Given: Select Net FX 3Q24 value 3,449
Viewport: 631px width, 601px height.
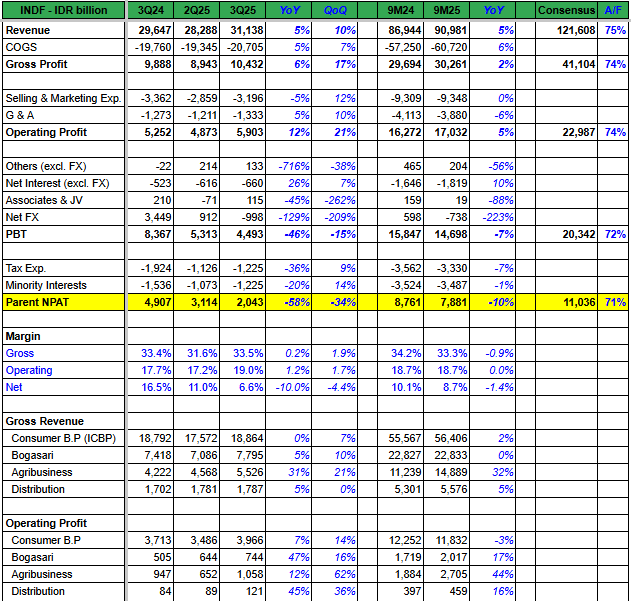Looking at the screenshot, I should (x=158, y=217).
